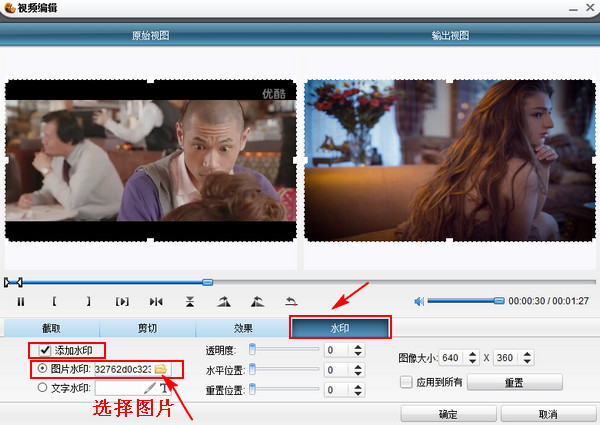
Task: Set the clip start point with the left bracket
Action: (x=54, y=302)
